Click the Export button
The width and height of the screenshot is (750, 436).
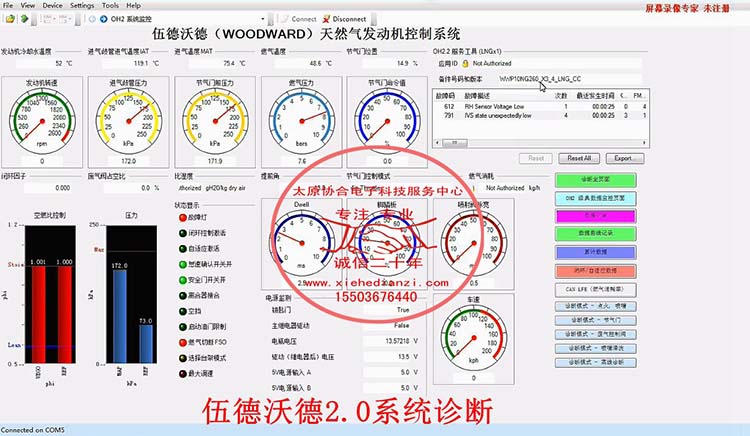[625, 158]
